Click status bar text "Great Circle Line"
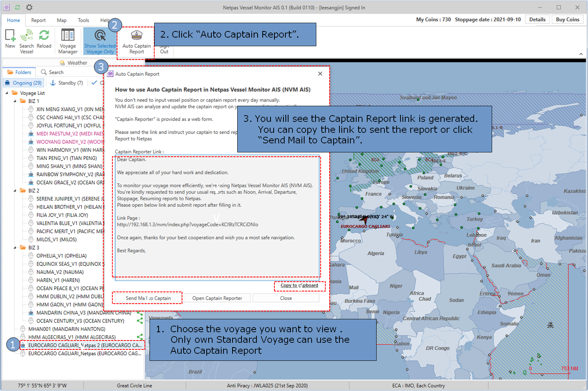 134,386
